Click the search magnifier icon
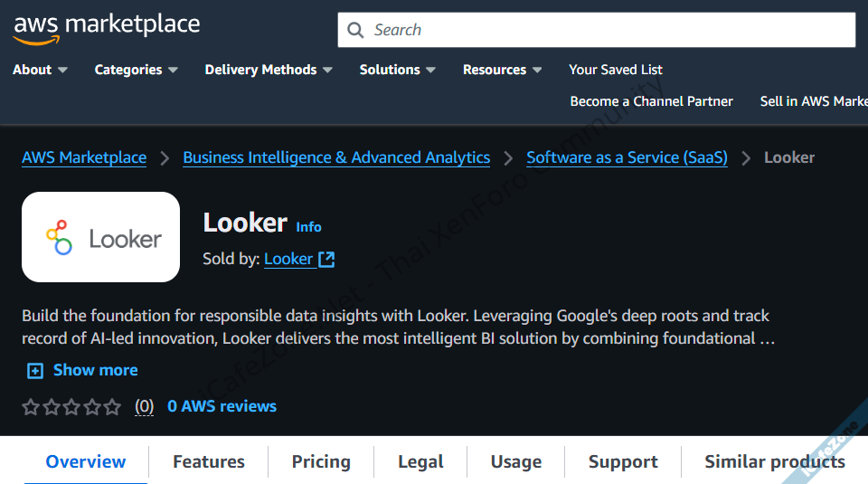The image size is (868, 484). coord(355,30)
